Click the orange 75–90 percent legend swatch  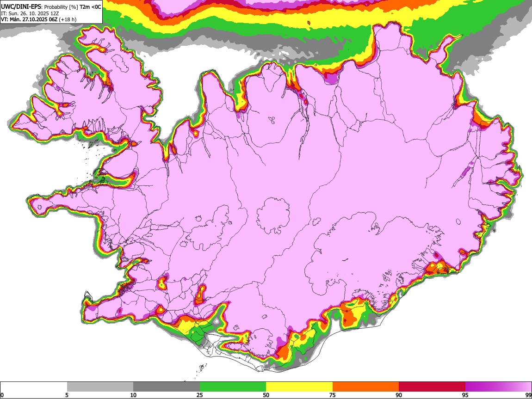coord(366,387)
